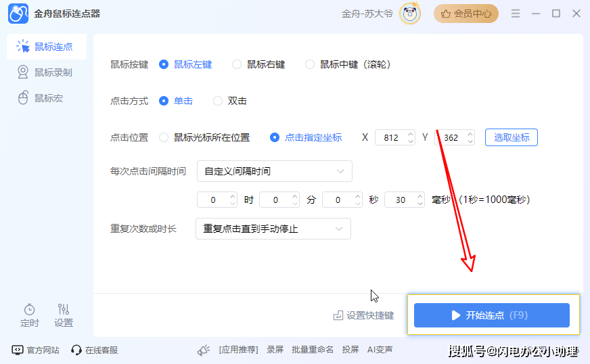590x364 pixels.
Task: Click 设置快捷键 hotkey settings link
Action: click(363, 315)
